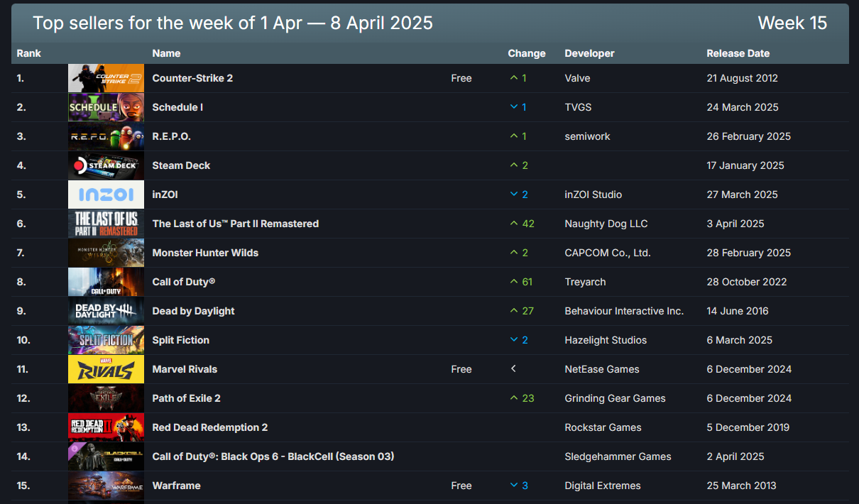Click the Naughty Dog LLC developer name
859x504 pixels.
point(606,224)
